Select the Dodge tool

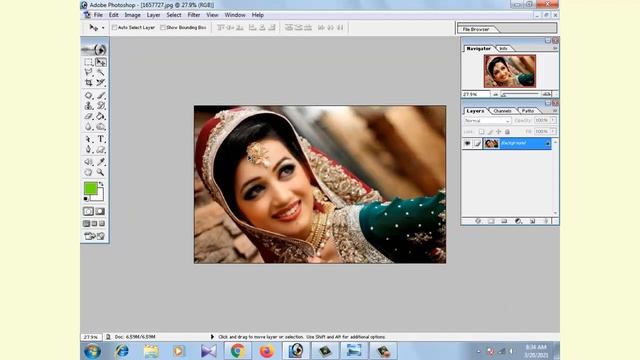coord(100,127)
